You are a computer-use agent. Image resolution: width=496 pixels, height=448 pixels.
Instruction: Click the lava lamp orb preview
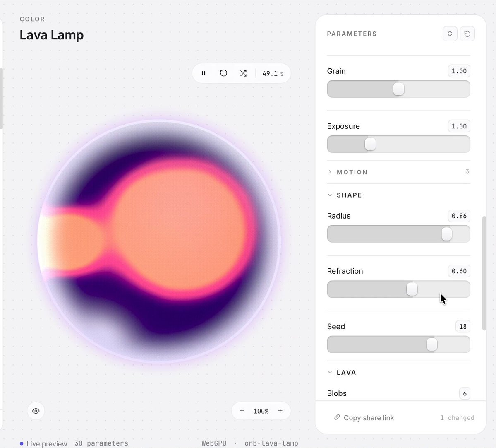click(159, 241)
